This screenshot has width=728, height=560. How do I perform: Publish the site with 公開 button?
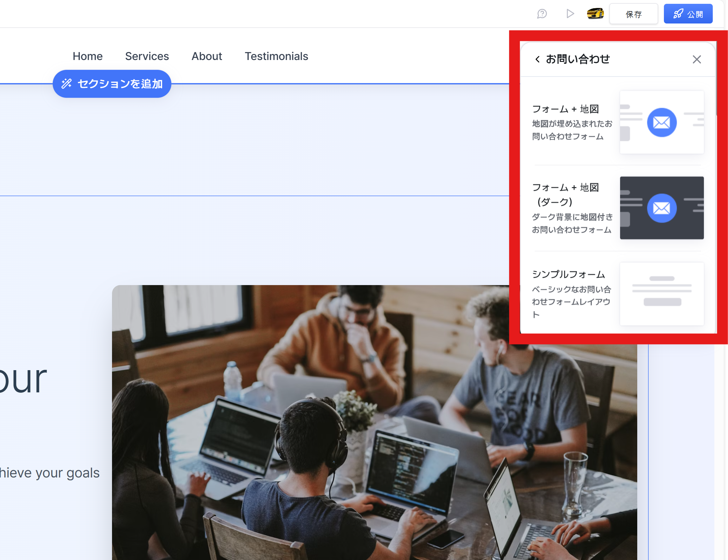coord(688,14)
